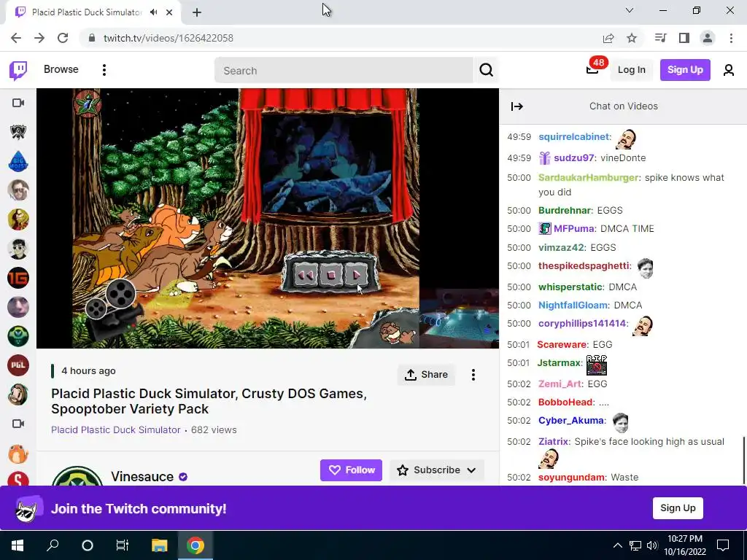The image size is (747, 560).
Task: Open File Explorer from taskbar
Action: pos(159,545)
